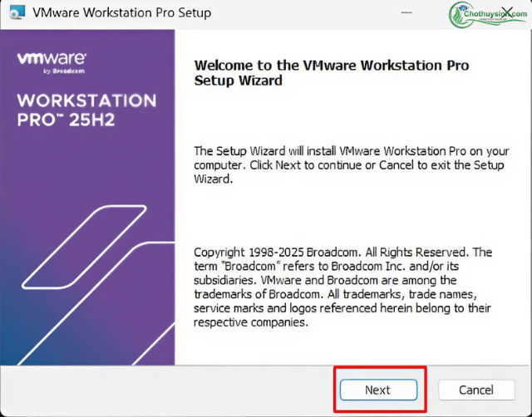
Task: Click the Next button
Action: 379,390
